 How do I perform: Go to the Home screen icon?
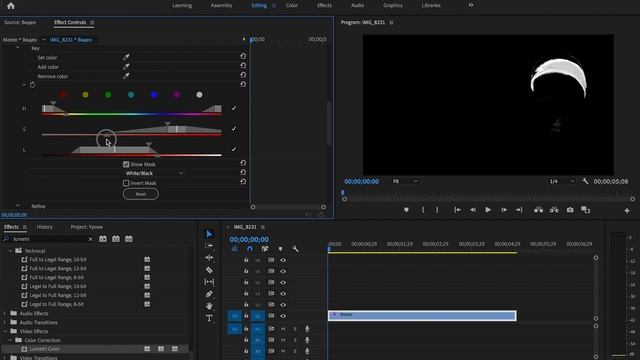click(x=11, y=6)
